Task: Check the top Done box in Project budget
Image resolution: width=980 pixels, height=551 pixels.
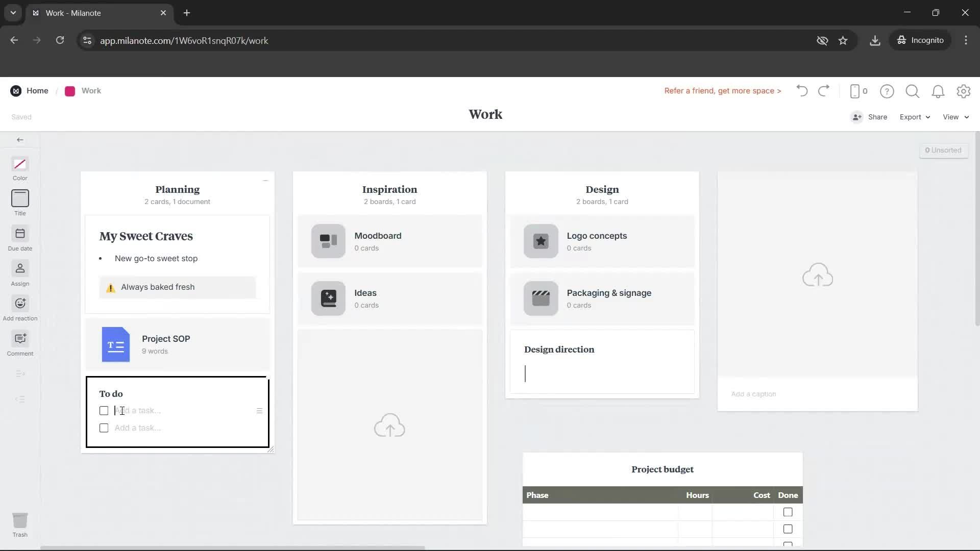Action: (x=788, y=512)
